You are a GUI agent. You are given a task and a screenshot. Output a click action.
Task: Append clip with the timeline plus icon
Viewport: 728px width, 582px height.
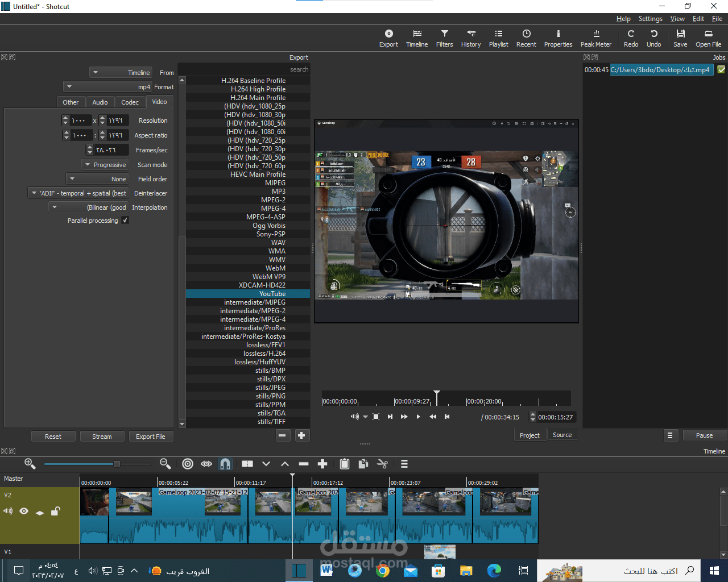[322, 464]
